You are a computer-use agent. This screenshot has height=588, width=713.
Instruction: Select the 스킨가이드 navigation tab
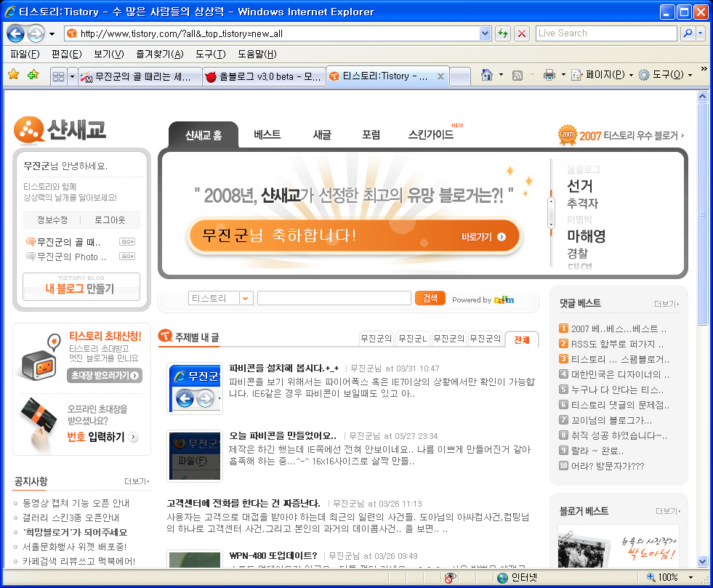(x=431, y=134)
